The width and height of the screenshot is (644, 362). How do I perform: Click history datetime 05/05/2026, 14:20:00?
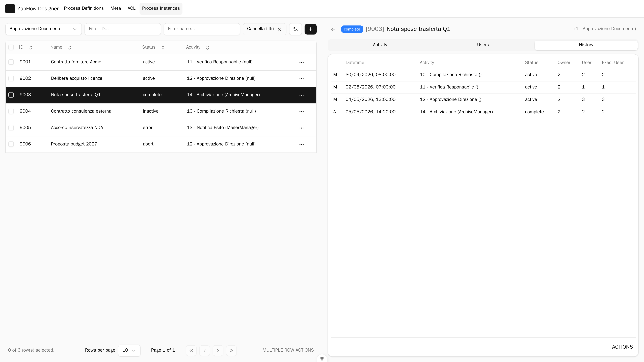pos(370,112)
